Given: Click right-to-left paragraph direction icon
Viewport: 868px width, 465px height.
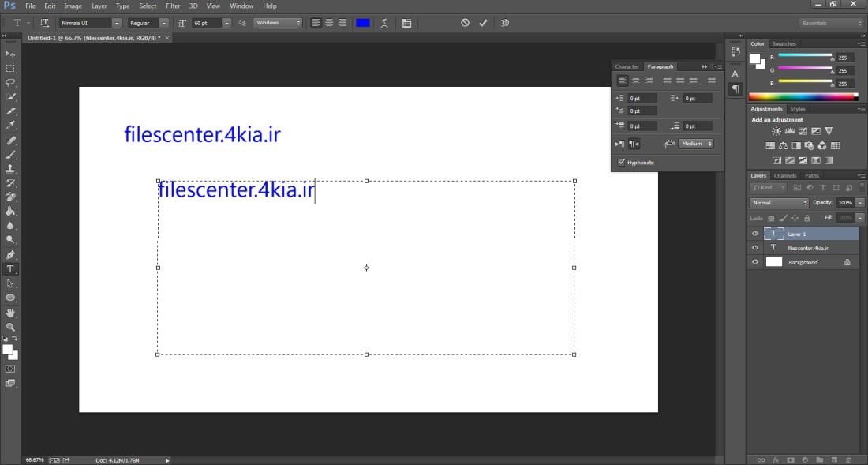Looking at the screenshot, I should tap(634, 144).
